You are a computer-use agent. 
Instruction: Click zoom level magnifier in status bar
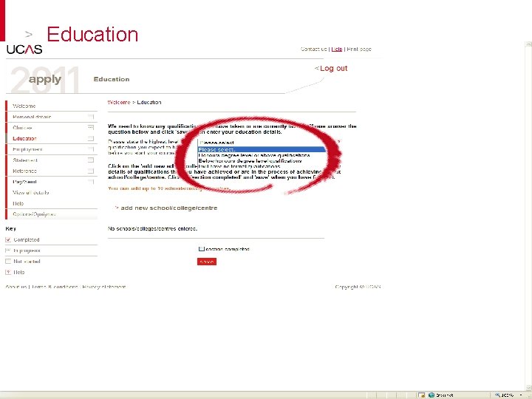pos(497,395)
